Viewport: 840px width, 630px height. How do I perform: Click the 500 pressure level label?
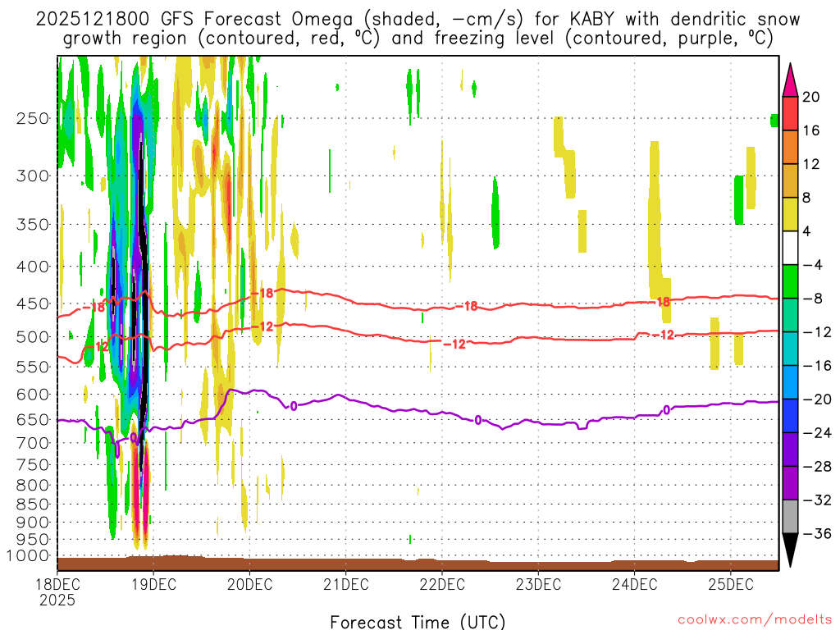[33, 337]
